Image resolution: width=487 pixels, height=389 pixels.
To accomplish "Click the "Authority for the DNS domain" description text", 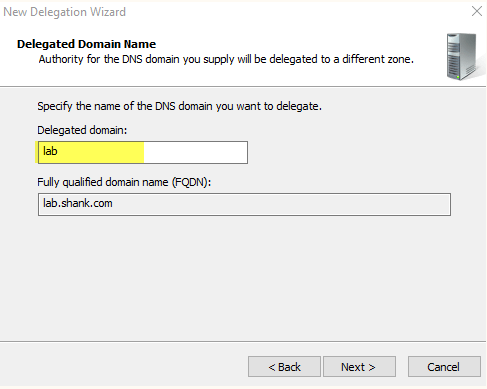I will coord(226,59).
